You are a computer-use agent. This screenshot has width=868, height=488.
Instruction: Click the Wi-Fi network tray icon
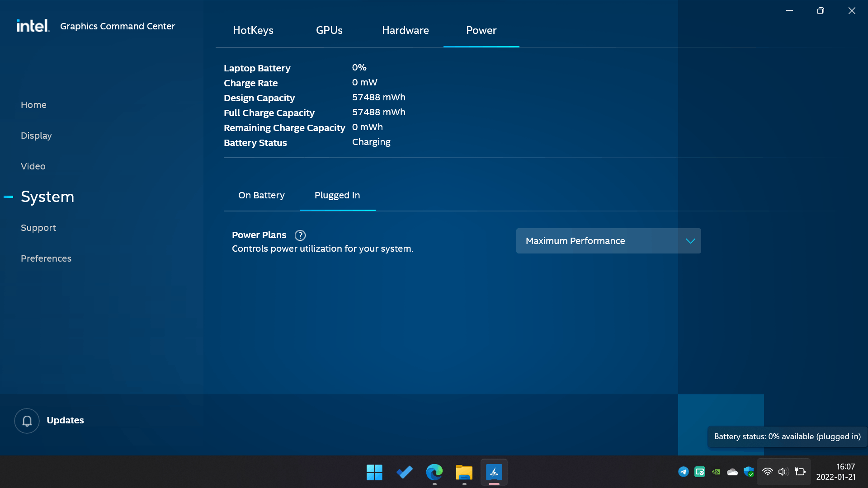point(767,472)
